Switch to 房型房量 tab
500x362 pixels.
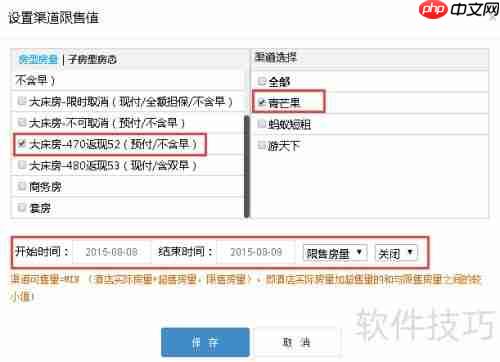coord(38,59)
